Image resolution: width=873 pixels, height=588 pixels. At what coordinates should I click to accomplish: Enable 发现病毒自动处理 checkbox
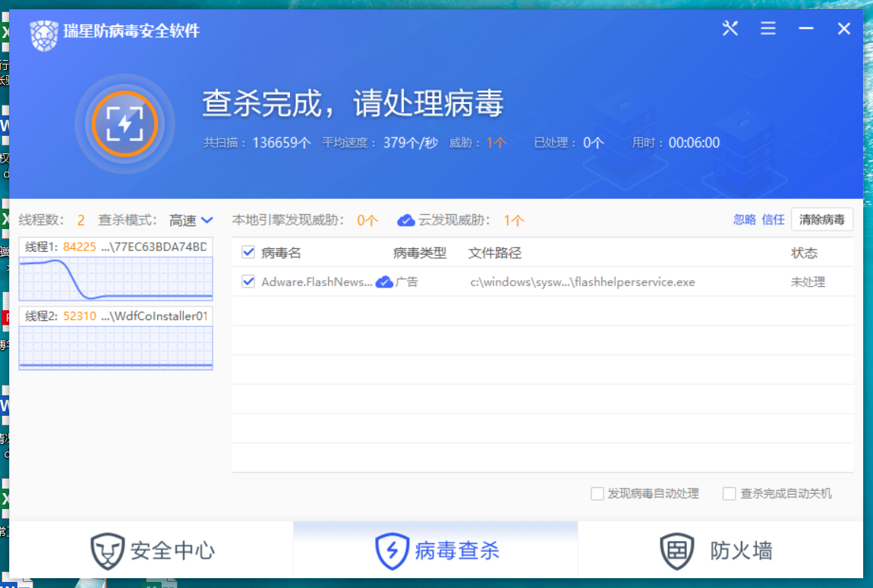597,493
